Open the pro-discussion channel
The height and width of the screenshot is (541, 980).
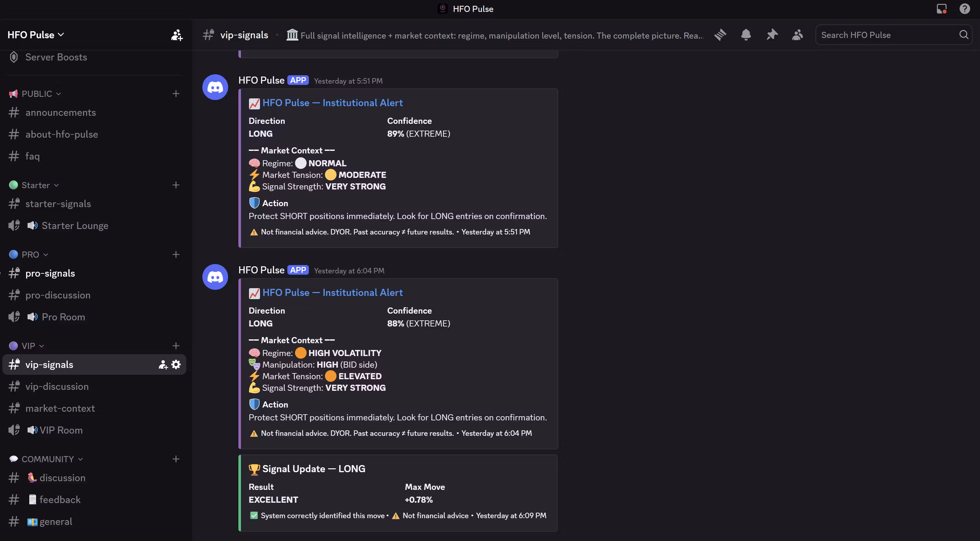94,295
